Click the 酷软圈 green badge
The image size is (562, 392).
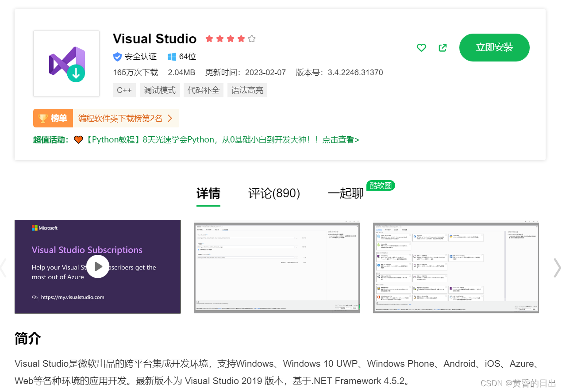tap(381, 185)
